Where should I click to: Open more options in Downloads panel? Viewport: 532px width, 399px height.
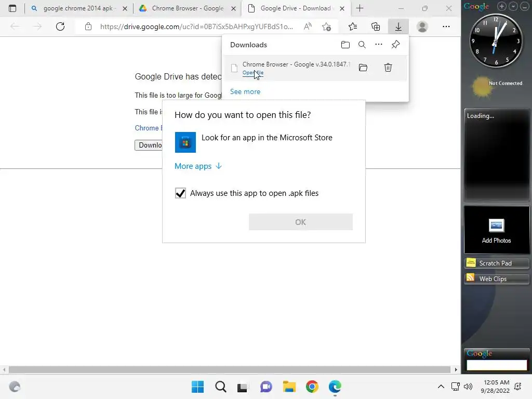click(x=379, y=45)
